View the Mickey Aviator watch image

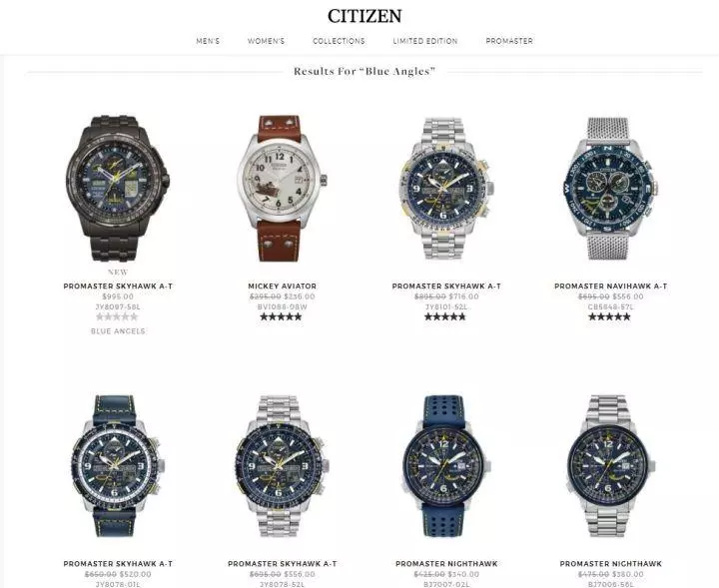click(282, 188)
